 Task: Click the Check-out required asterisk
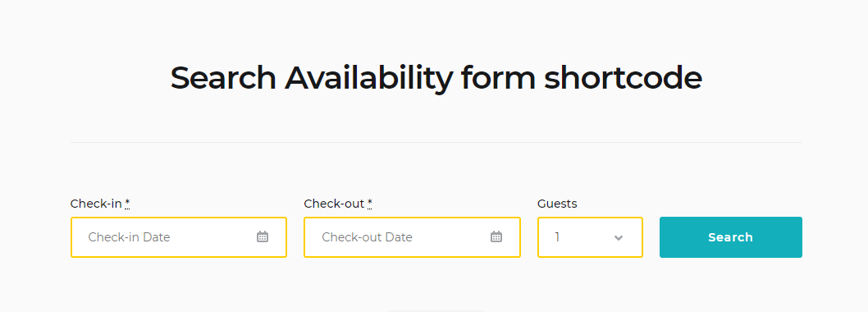370,204
